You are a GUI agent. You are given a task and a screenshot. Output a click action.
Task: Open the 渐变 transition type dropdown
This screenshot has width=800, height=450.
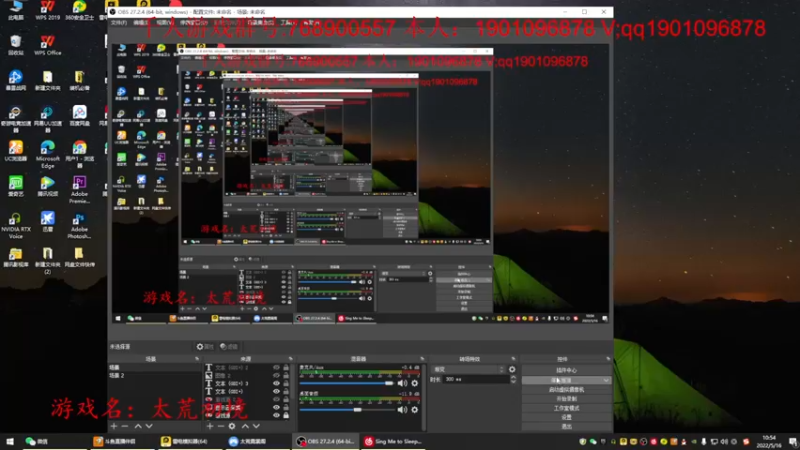469,369
